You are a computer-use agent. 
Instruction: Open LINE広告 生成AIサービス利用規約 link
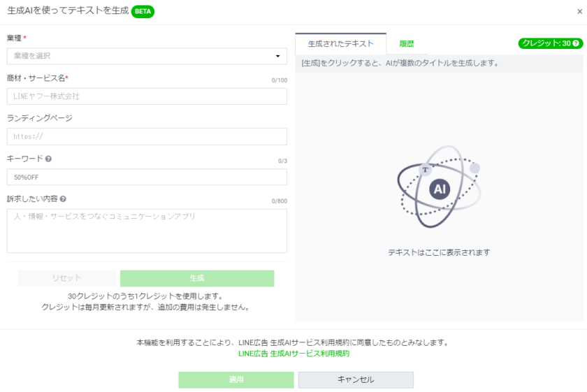293,354
